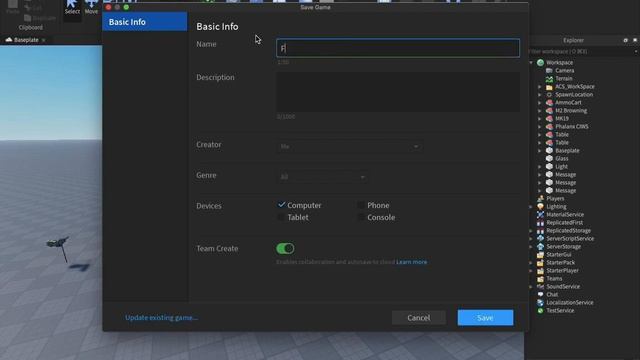The width and height of the screenshot is (640, 360).
Task: Open the Genre dropdown
Action: [x=322, y=176]
